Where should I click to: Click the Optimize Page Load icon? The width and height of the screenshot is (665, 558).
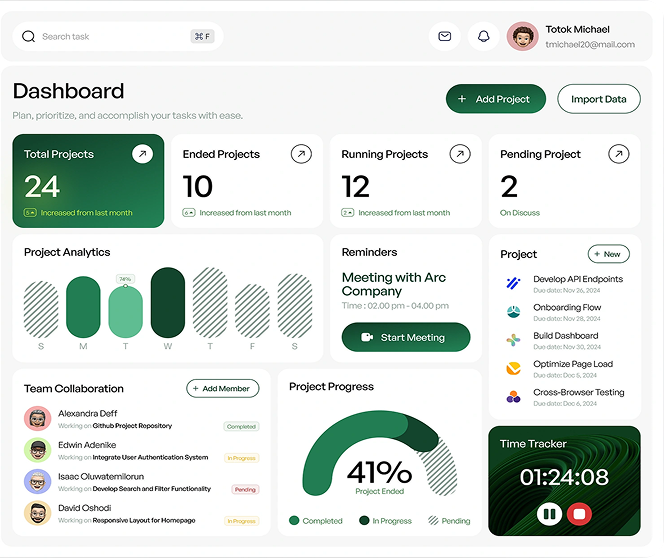[x=513, y=368]
